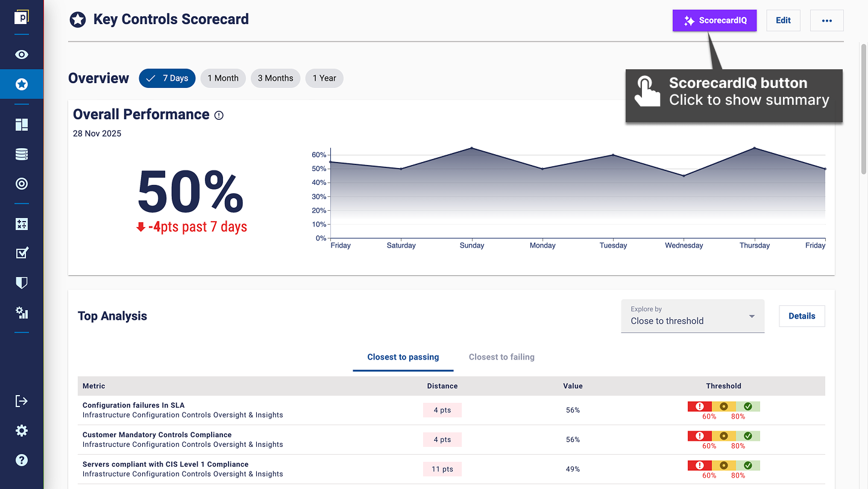Open the Explore by dropdown
868x489 pixels.
693,316
